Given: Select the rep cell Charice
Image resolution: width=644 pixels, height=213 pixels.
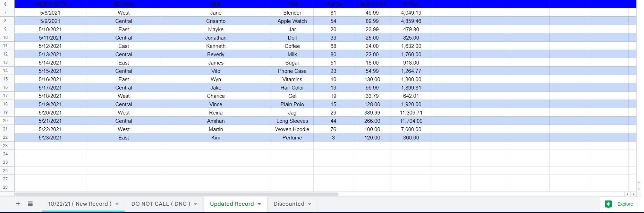Looking at the screenshot, I should pyautogui.click(x=216, y=96).
